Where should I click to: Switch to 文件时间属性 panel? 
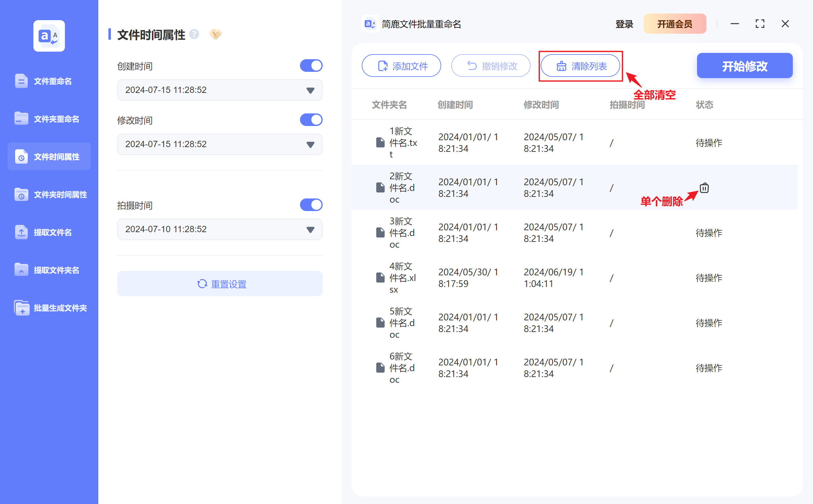pos(59,157)
